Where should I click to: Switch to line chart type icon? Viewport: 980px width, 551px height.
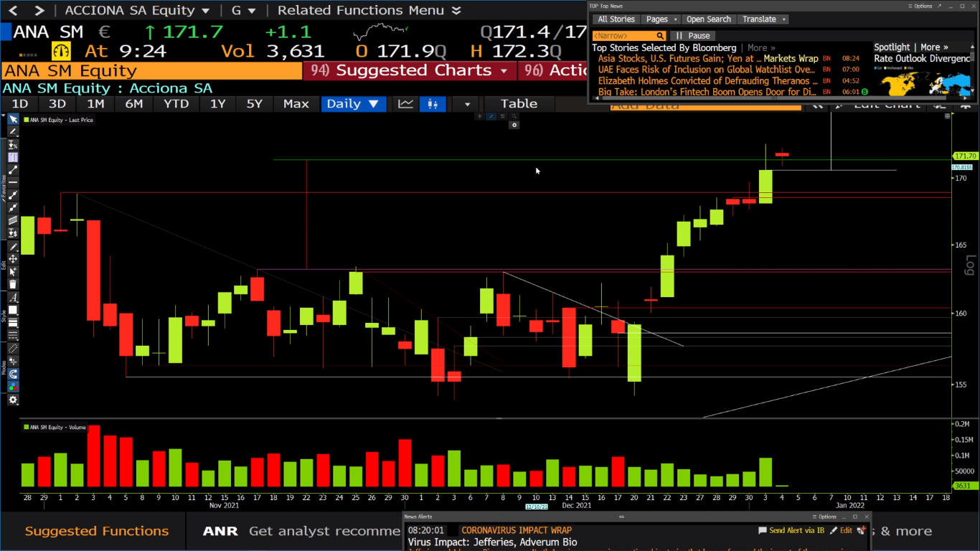point(406,104)
